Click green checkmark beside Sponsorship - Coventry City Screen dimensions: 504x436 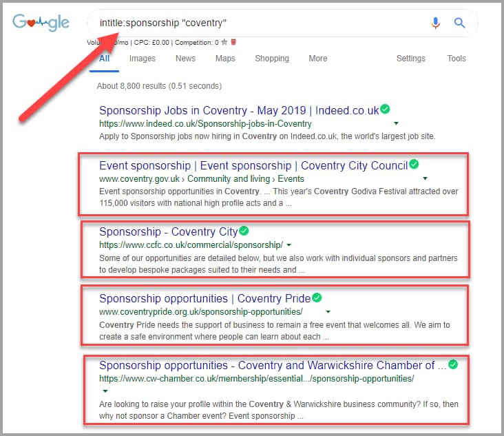pyautogui.click(x=244, y=231)
